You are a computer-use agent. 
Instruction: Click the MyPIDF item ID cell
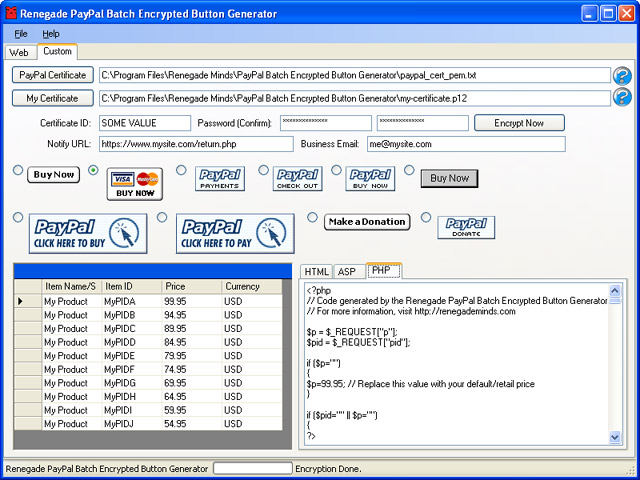tap(132, 369)
